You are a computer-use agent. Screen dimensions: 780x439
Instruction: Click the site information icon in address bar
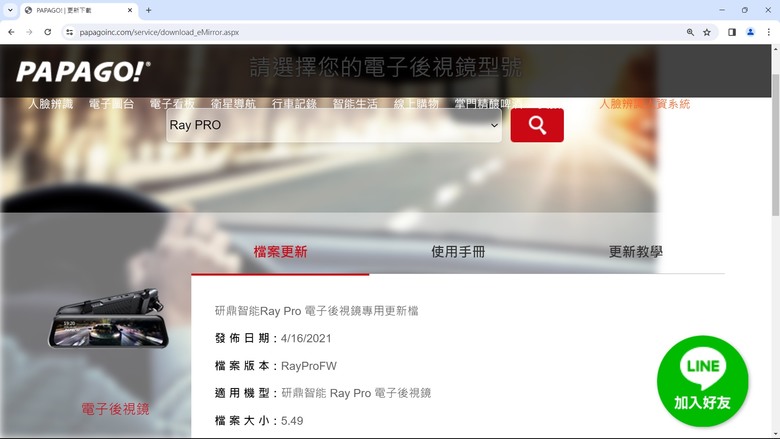coord(70,32)
